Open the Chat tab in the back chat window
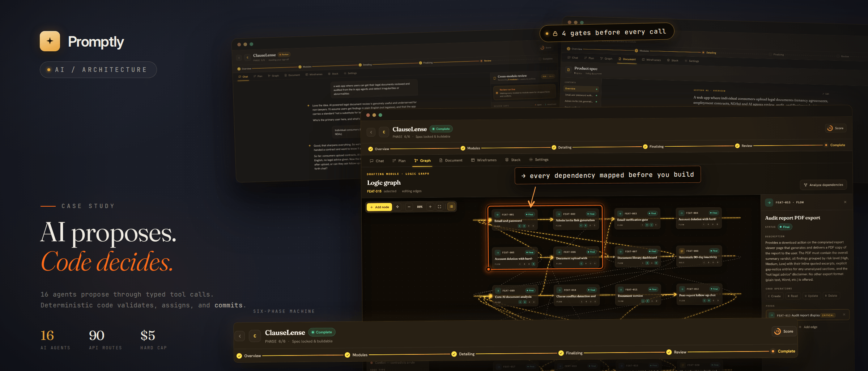 [x=243, y=77]
